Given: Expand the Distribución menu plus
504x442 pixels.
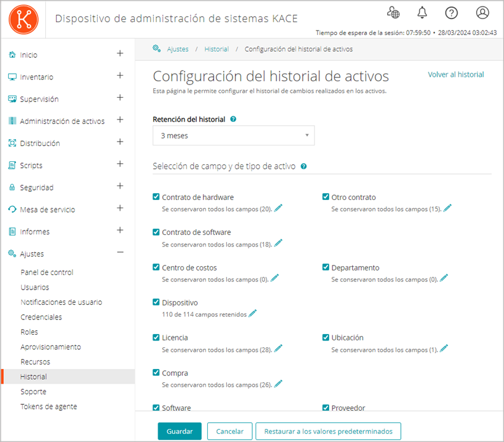Looking at the screenshot, I should (x=120, y=142).
